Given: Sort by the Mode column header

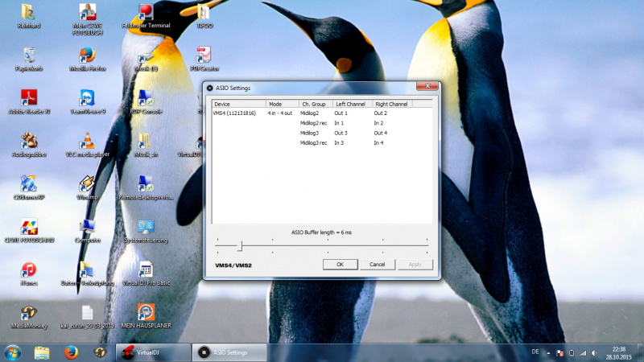Looking at the screenshot, I should click(283, 105).
